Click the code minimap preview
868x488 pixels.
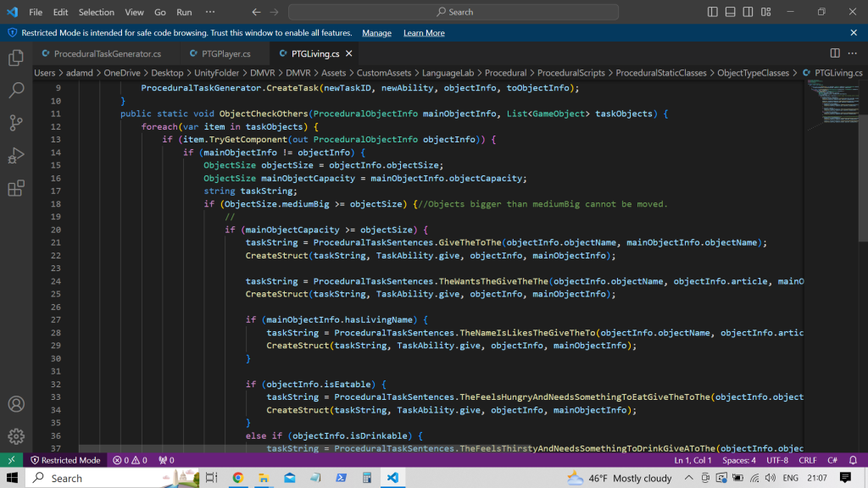834,97
